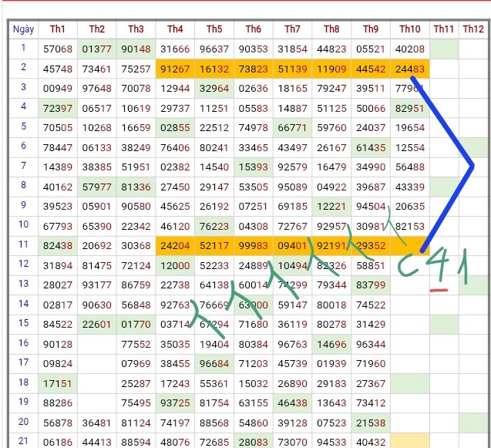This screenshot has width=491, height=448.
Task: Select cell with value 32964
Action: tap(214, 89)
